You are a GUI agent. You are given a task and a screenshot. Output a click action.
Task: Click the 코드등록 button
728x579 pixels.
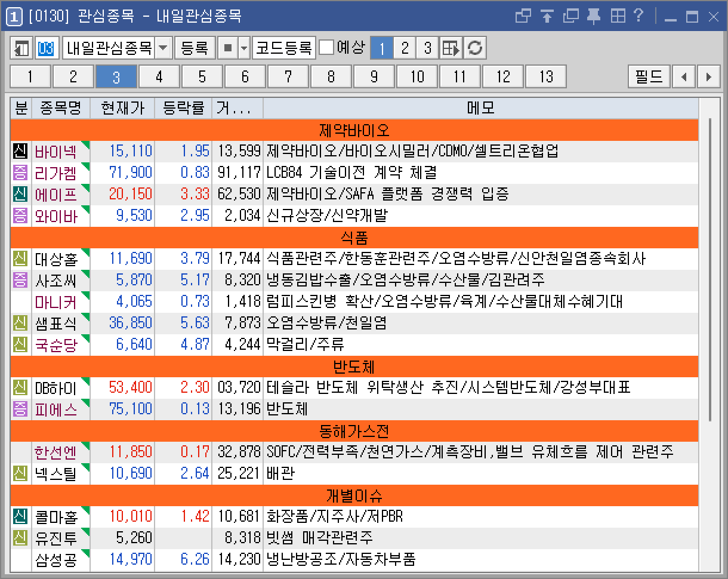[x=283, y=48]
